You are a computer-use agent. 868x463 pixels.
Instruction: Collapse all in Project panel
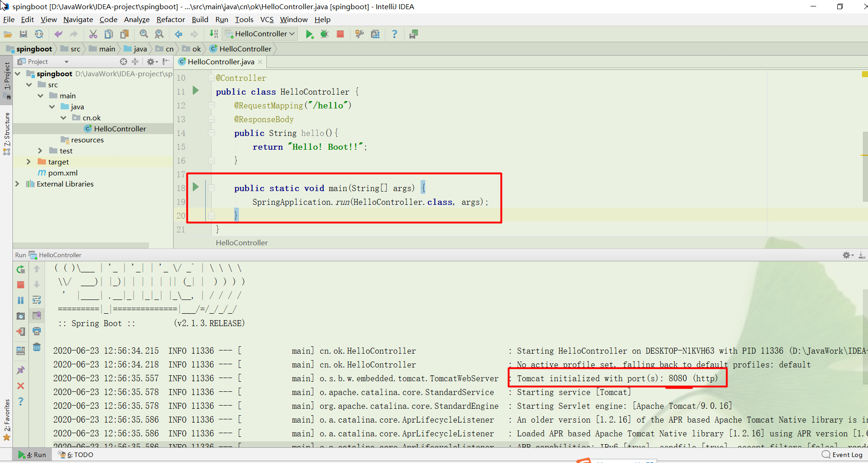(x=135, y=62)
